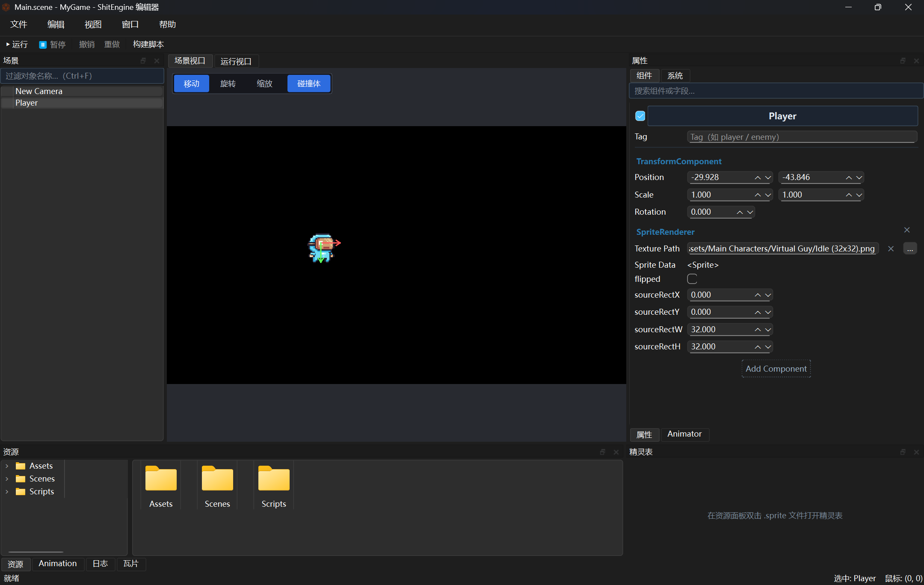This screenshot has height=585, width=924.
Task: Increase sourceRectW with up arrow
Action: [758, 330]
